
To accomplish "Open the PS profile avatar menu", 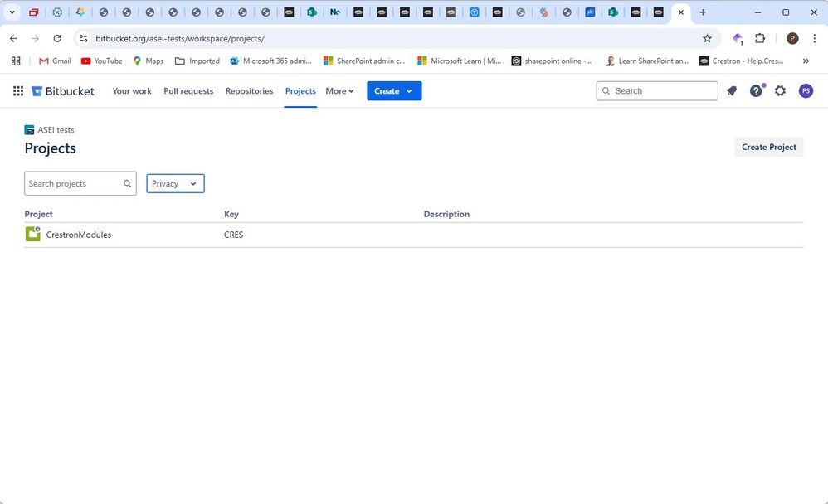I will pyautogui.click(x=806, y=91).
